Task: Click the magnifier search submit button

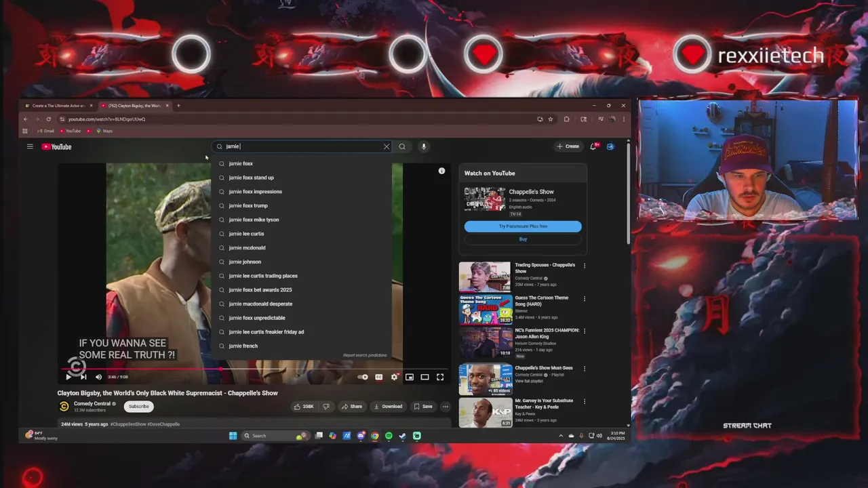Action: pos(402,146)
